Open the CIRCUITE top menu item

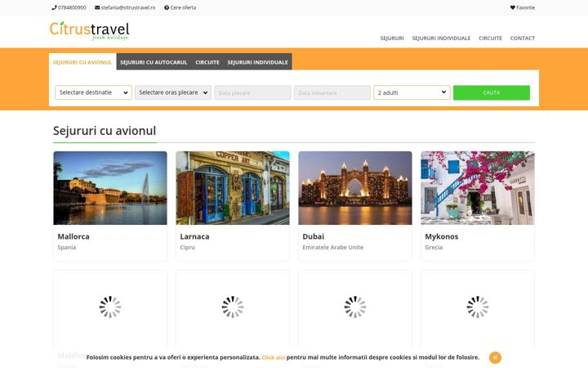[x=490, y=38]
